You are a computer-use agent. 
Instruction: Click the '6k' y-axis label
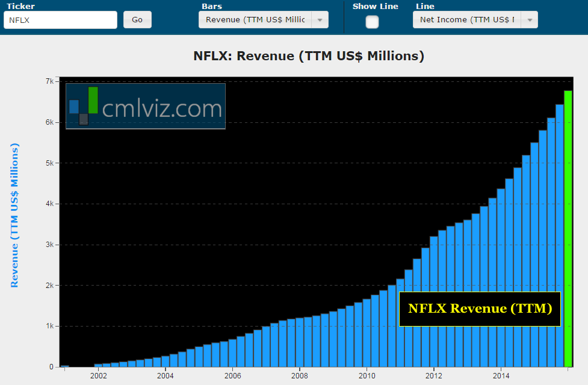pos(49,122)
